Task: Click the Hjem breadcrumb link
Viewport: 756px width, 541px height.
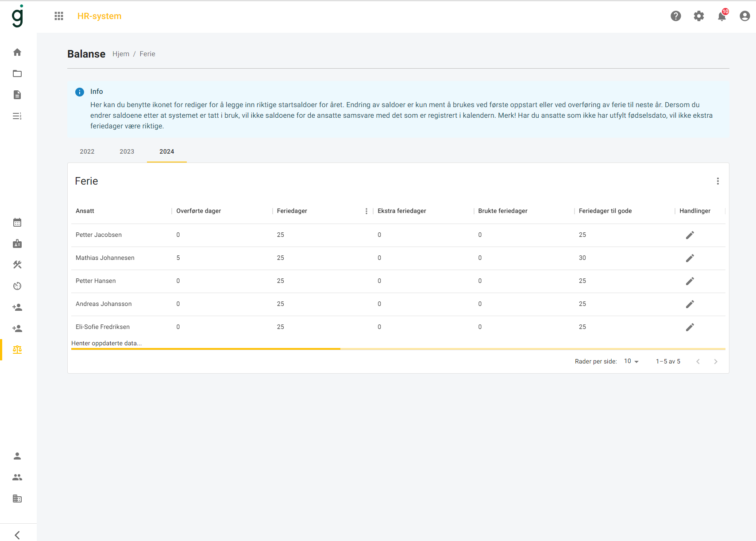Action: (121, 54)
